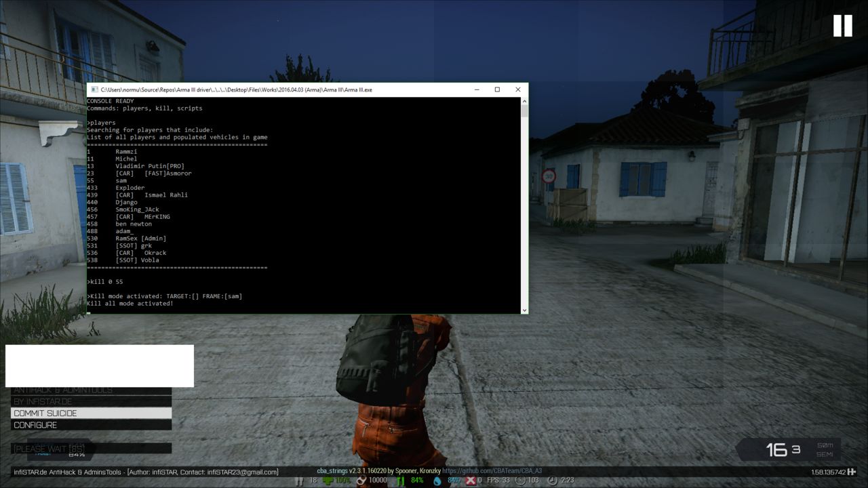Click the 'Exploder' player row
The width and height of the screenshot is (868, 488).
click(x=116, y=188)
